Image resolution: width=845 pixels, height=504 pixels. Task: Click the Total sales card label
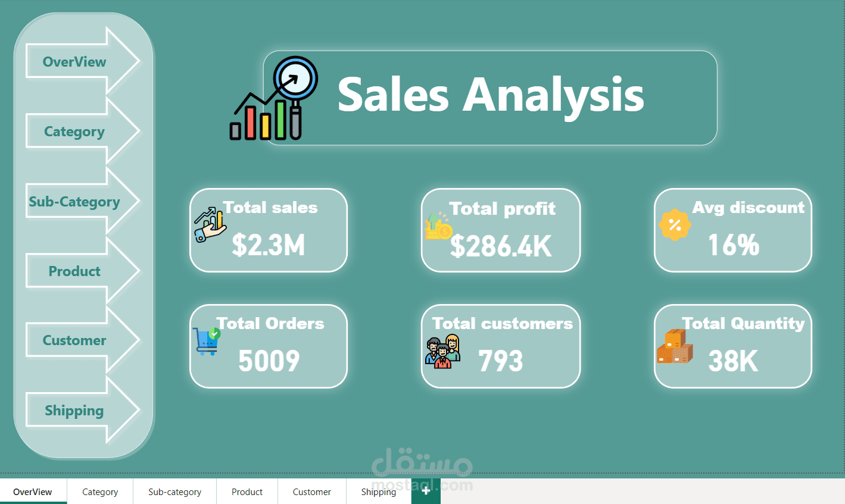coord(270,208)
